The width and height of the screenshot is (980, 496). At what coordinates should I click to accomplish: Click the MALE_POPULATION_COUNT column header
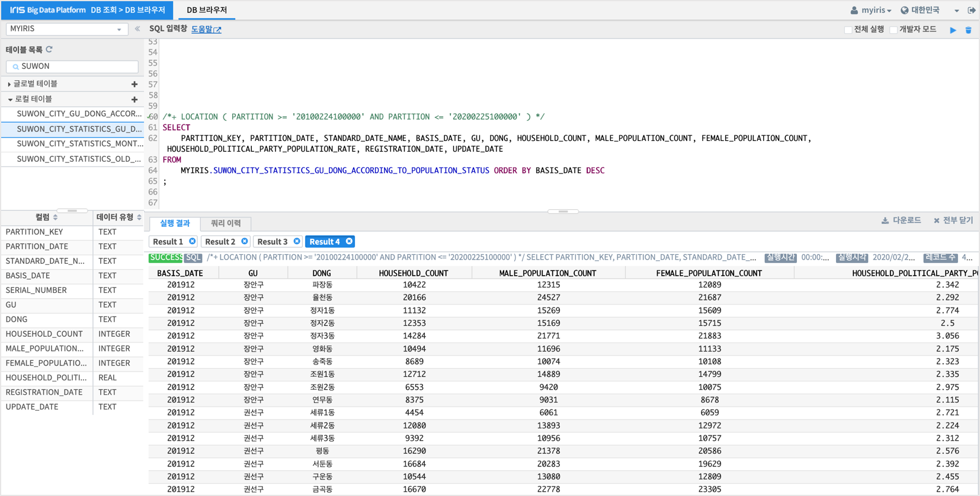(547, 273)
